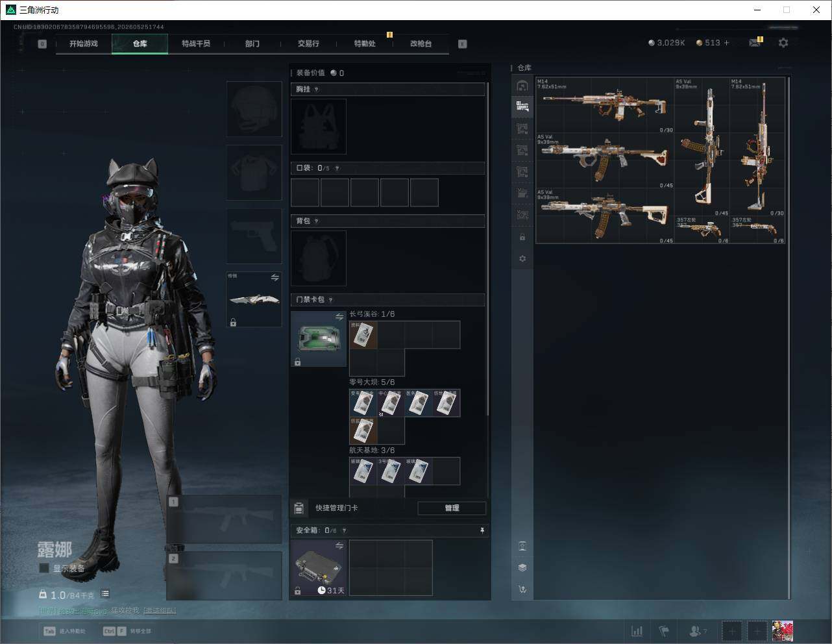Viewport: 832px width, 644px height.
Task: Select the brown 零号大坝 card in second row
Action: click(x=363, y=430)
